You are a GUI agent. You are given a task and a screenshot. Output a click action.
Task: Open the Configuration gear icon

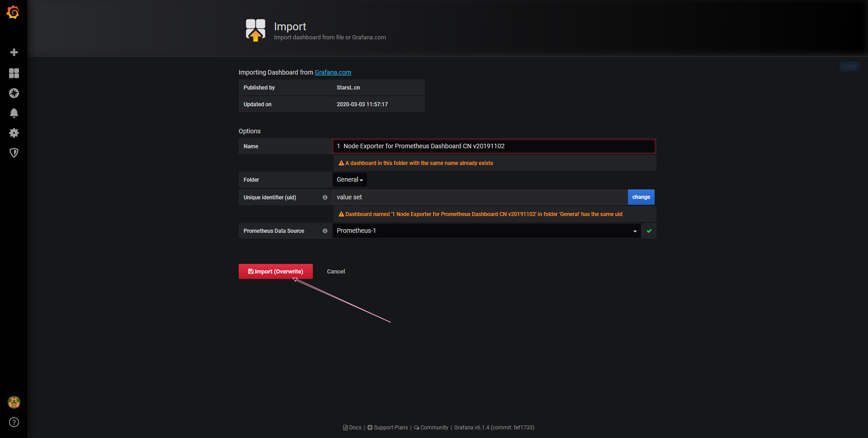[x=14, y=133]
